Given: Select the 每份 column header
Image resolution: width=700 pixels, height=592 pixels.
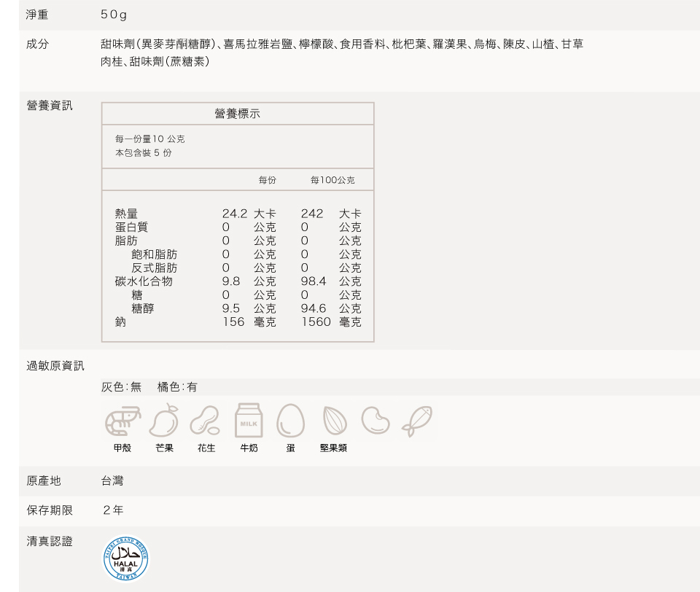Looking at the screenshot, I should click(x=267, y=180).
